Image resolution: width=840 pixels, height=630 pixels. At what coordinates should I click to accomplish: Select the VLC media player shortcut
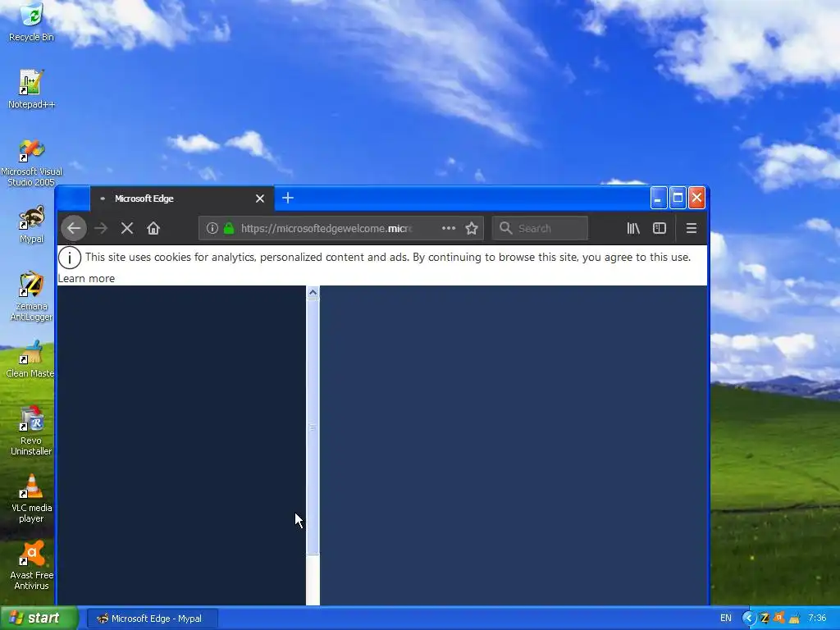(32, 498)
